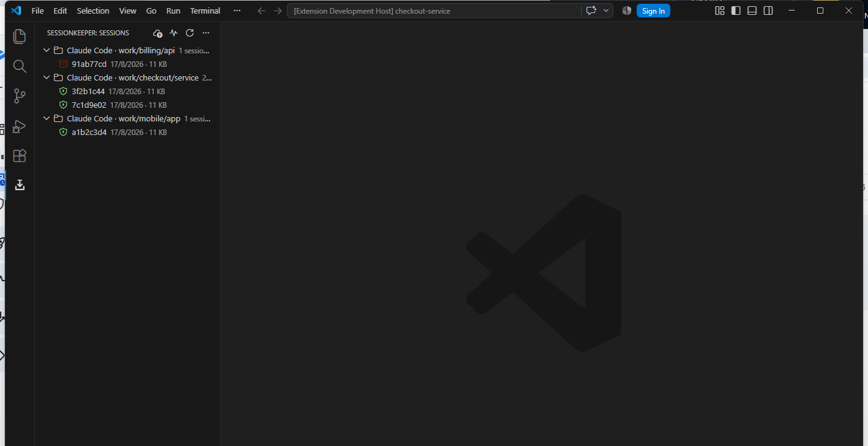This screenshot has height=446, width=868.
Task: Open the Explorer view in activity bar
Action: click(20, 37)
